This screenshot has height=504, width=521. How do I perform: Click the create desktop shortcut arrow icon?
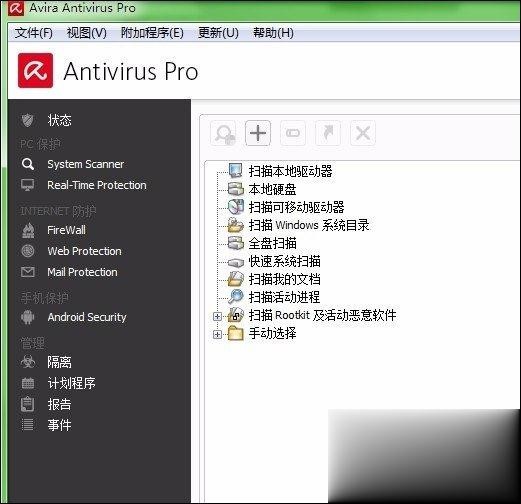(328, 133)
